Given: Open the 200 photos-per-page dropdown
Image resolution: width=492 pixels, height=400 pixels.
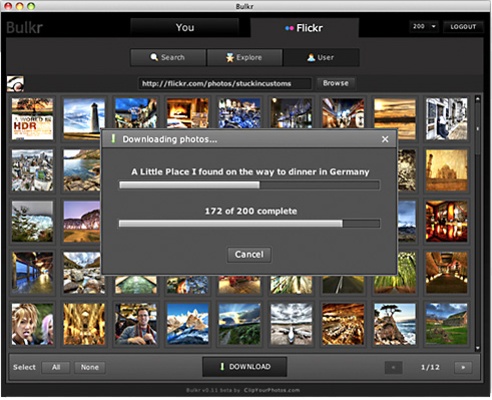Looking at the screenshot, I should 424,26.
